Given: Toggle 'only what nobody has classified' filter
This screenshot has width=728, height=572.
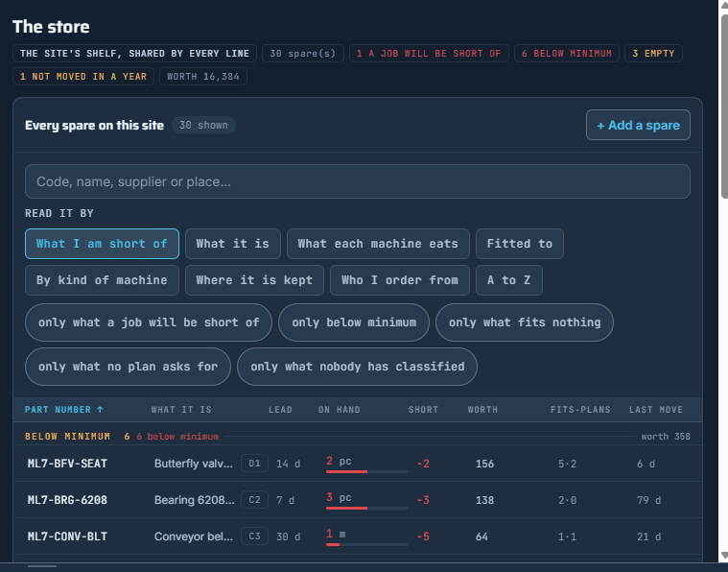Looking at the screenshot, I should (357, 367).
